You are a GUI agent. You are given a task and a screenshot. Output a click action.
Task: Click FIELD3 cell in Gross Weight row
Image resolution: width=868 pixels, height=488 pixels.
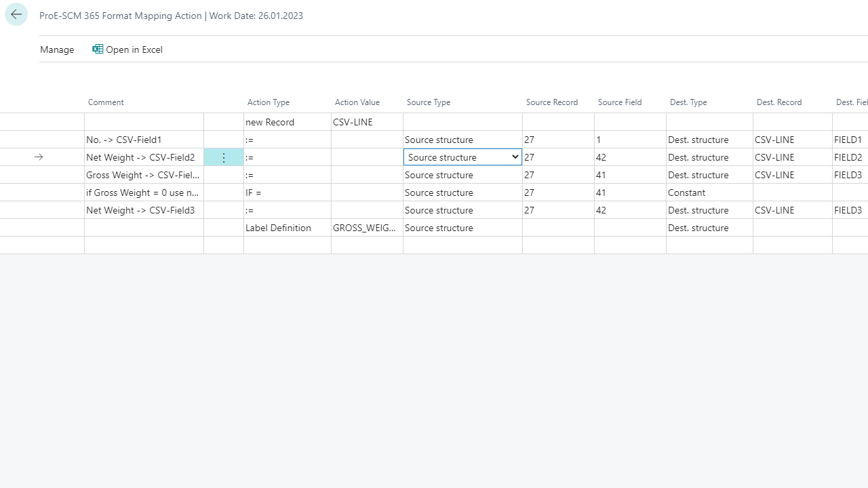850,175
